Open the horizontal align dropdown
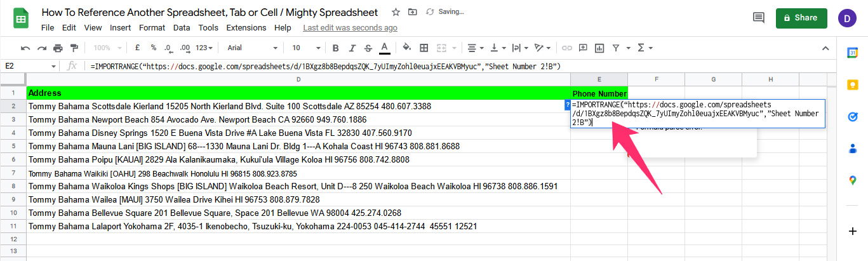 (x=475, y=48)
